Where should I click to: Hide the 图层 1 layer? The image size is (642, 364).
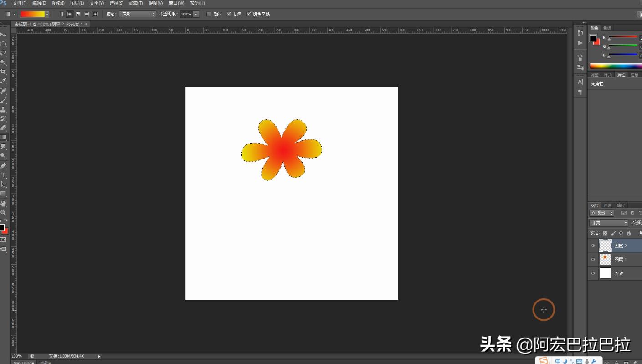pyautogui.click(x=593, y=259)
